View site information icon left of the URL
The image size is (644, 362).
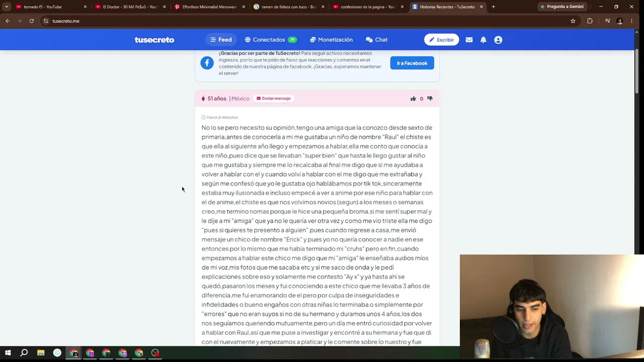pyautogui.click(x=46, y=21)
